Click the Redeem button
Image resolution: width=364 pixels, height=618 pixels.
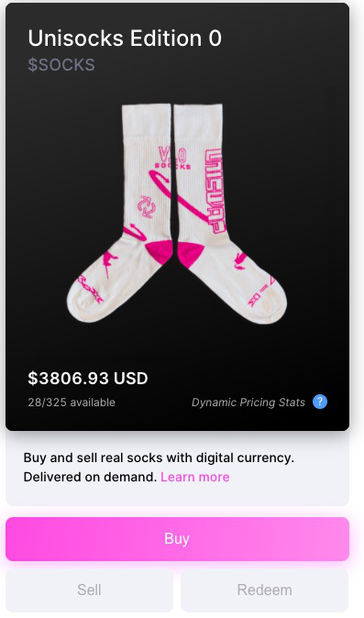coord(264,590)
